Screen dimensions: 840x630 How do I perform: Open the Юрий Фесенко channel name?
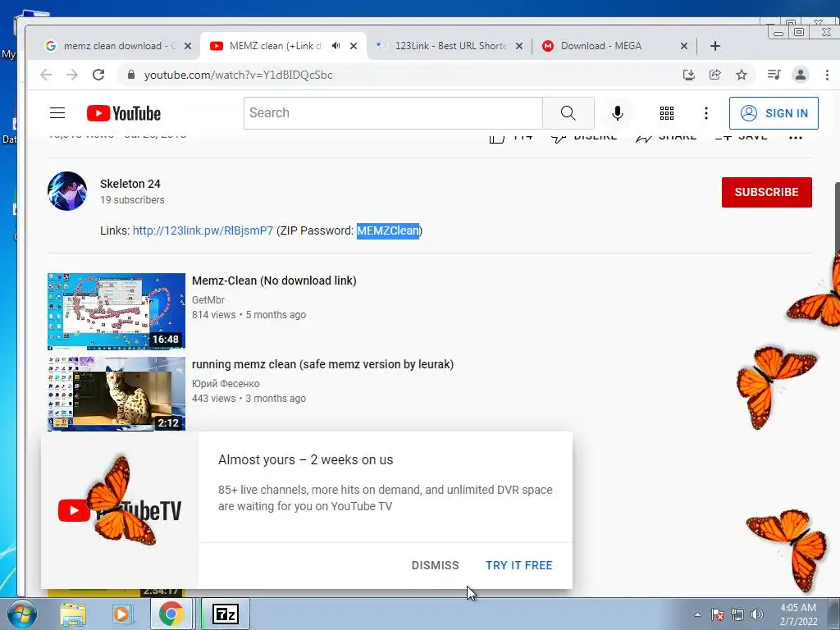click(226, 384)
